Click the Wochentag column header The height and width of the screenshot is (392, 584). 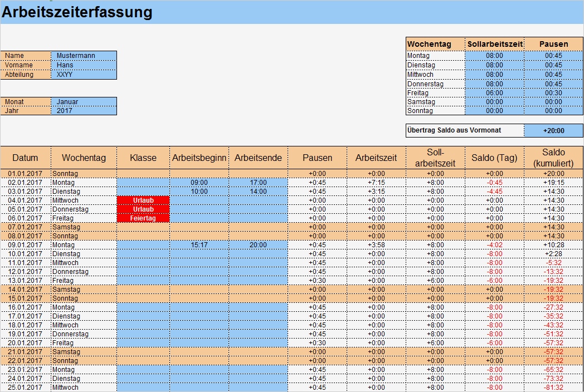(x=83, y=158)
